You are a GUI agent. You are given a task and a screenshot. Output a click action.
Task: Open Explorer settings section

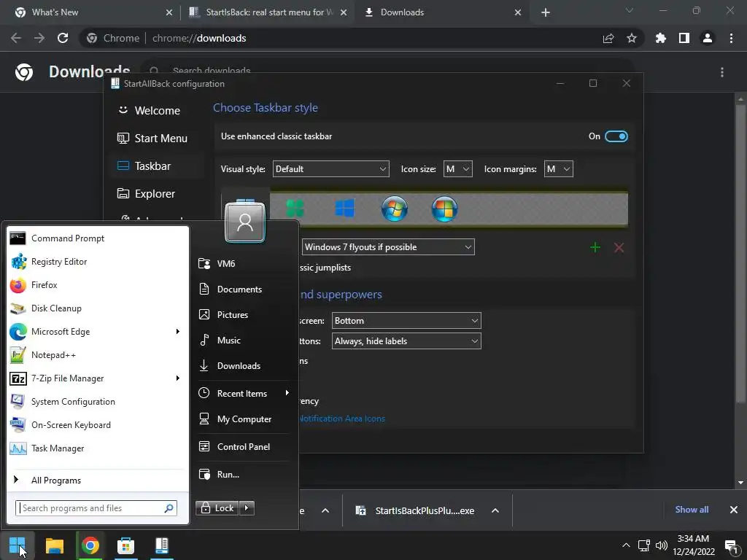pyautogui.click(x=158, y=194)
